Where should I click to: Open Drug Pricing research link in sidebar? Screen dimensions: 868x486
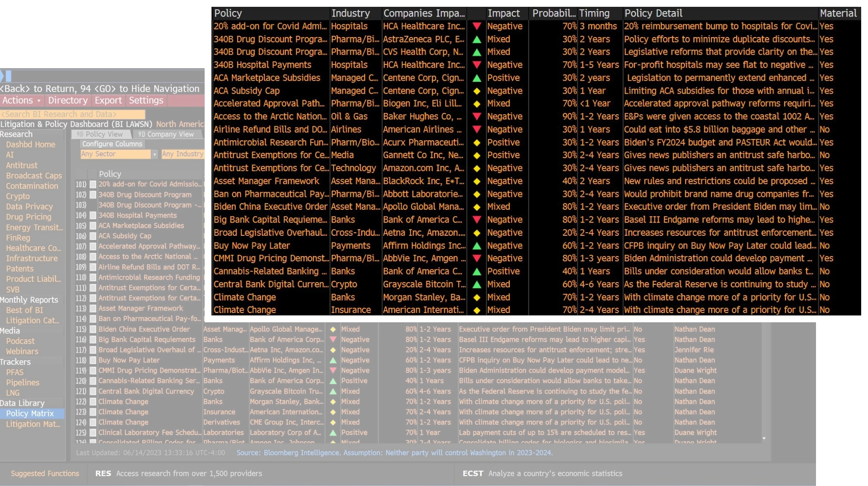(x=29, y=217)
